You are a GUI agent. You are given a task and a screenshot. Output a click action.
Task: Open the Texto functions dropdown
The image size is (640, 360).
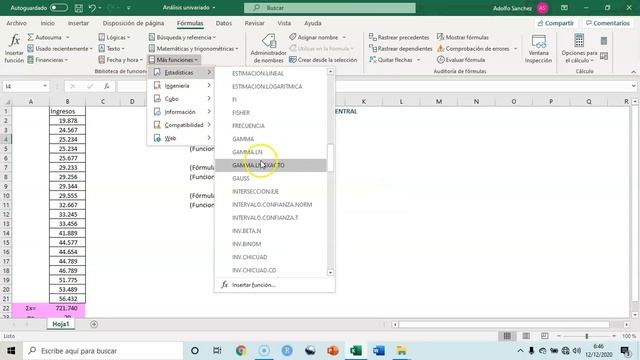click(111, 49)
